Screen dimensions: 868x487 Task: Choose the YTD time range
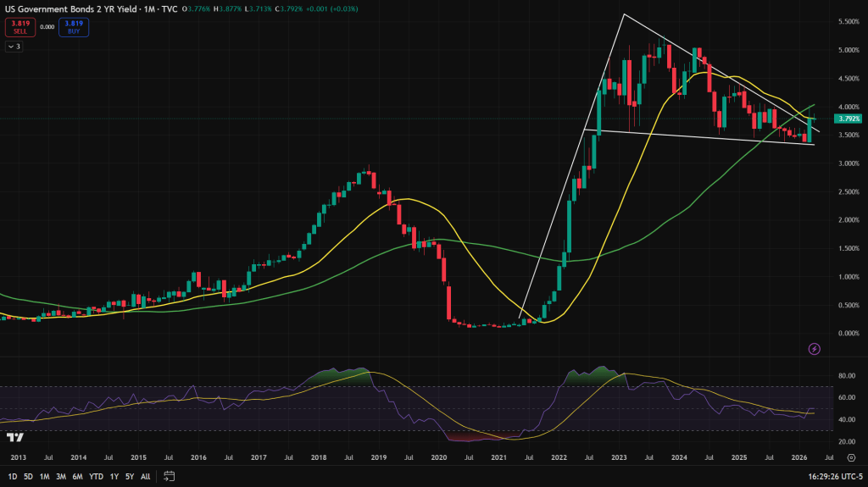tap(96, 476)
